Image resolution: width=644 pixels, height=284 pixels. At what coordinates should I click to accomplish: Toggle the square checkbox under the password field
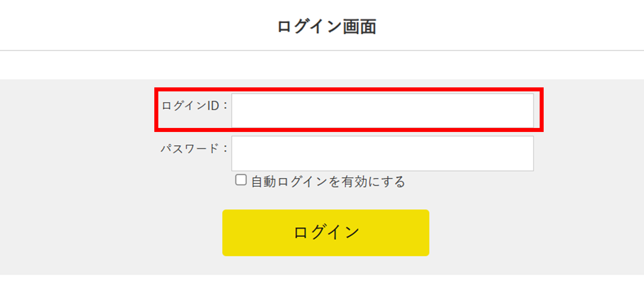click(x=241, y=180)
